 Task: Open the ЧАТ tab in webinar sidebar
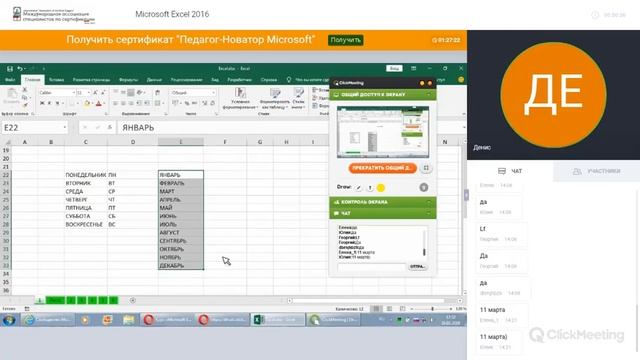(x=510, y=171)
